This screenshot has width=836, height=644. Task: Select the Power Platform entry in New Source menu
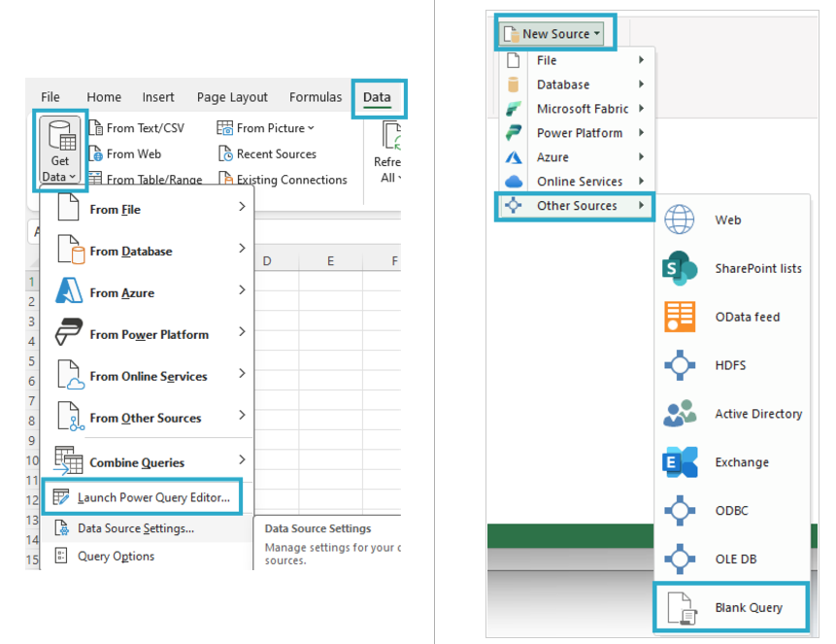point(577,133)
